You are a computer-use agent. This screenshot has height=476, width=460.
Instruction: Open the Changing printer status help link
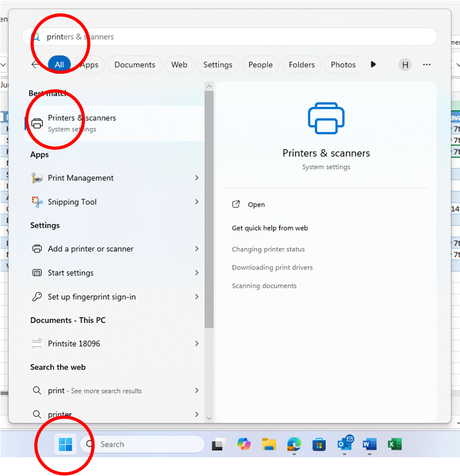(268, 249)
